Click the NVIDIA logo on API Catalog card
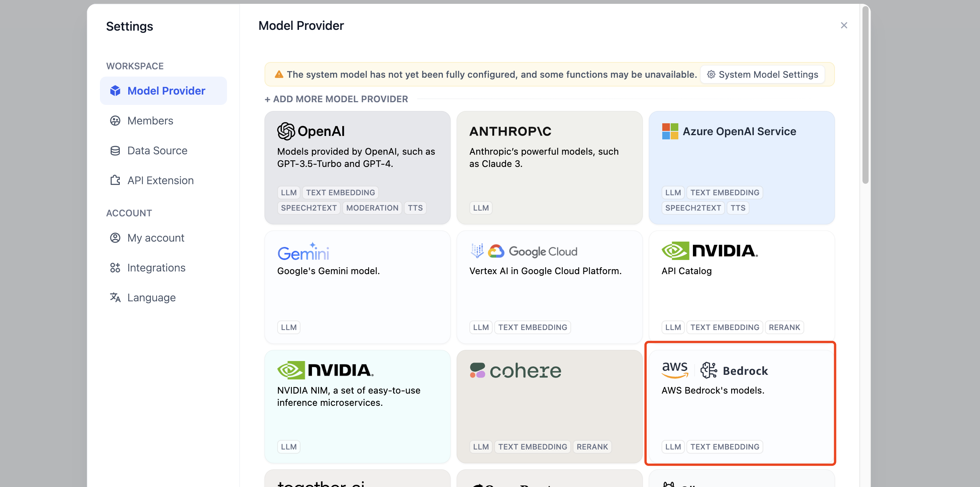980x487 pixels. (x=710, y=251)
